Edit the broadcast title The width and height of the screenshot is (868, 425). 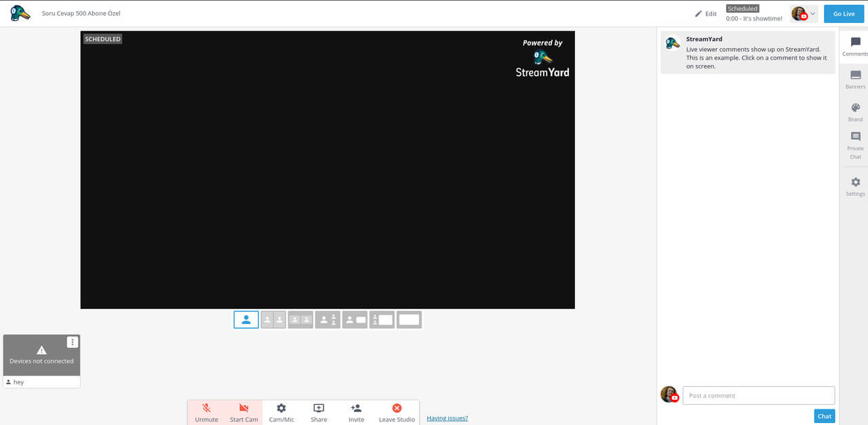point(706,14)
